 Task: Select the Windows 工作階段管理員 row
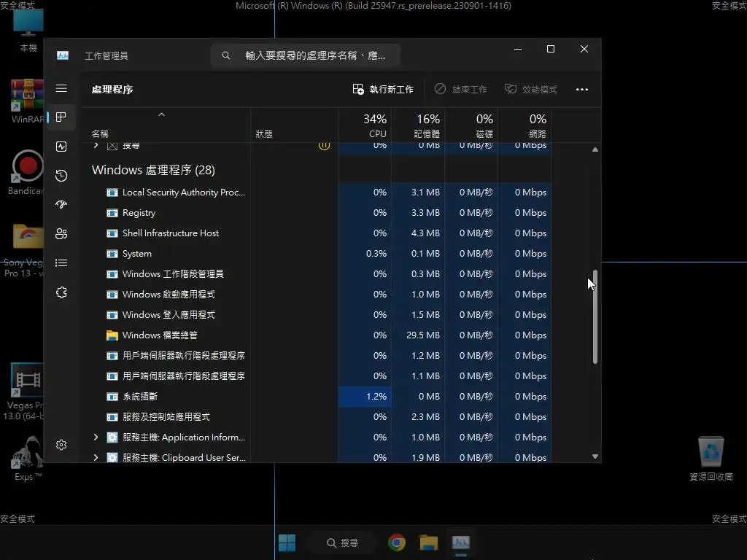coord(317,274)
